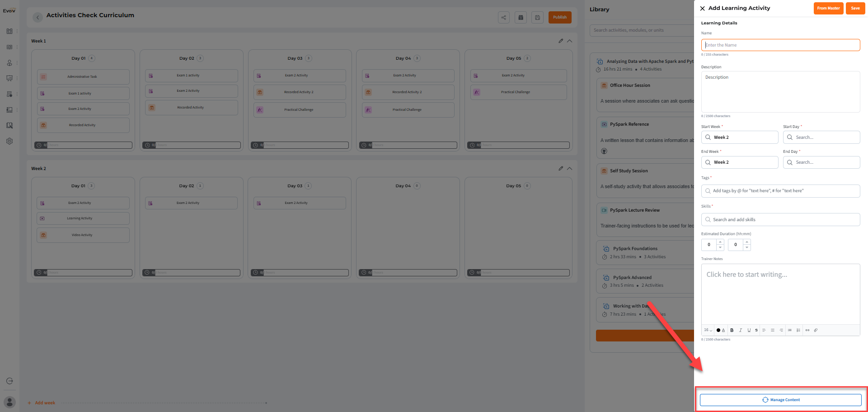Publish the curriculum
Screen dimensions: 868x412
click(x=560, y=17)
